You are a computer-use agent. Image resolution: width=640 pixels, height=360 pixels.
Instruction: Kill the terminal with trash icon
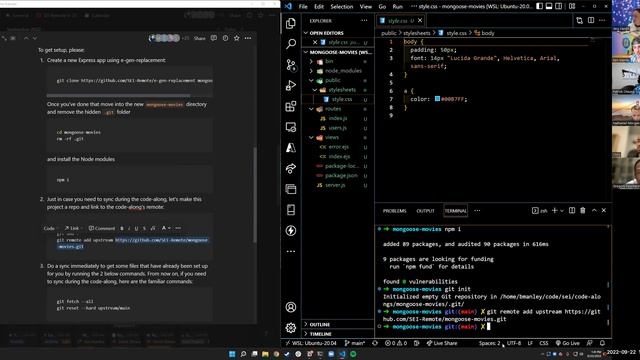pyautogui.click(x=583, y=211)
